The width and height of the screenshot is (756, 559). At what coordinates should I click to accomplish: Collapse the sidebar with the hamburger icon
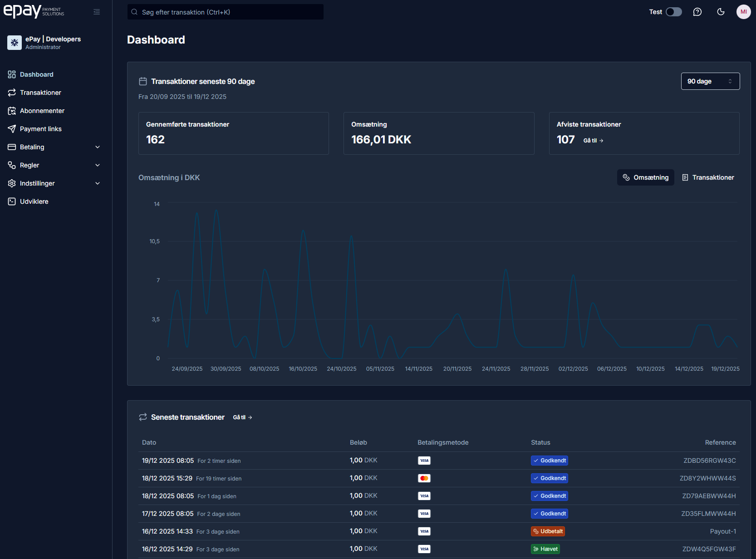click(x=97, y=12)
